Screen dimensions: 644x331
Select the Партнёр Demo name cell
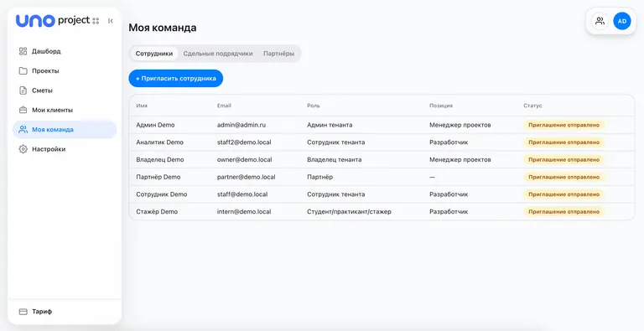158,177
